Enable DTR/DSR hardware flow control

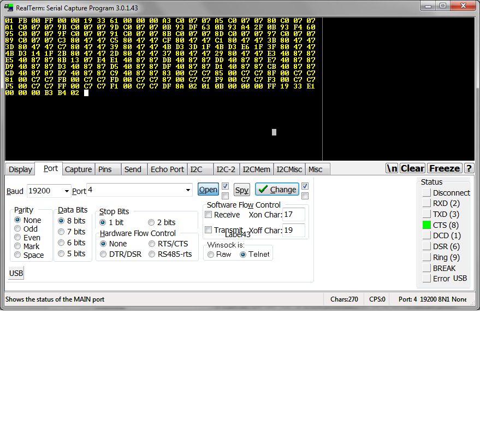103,254
